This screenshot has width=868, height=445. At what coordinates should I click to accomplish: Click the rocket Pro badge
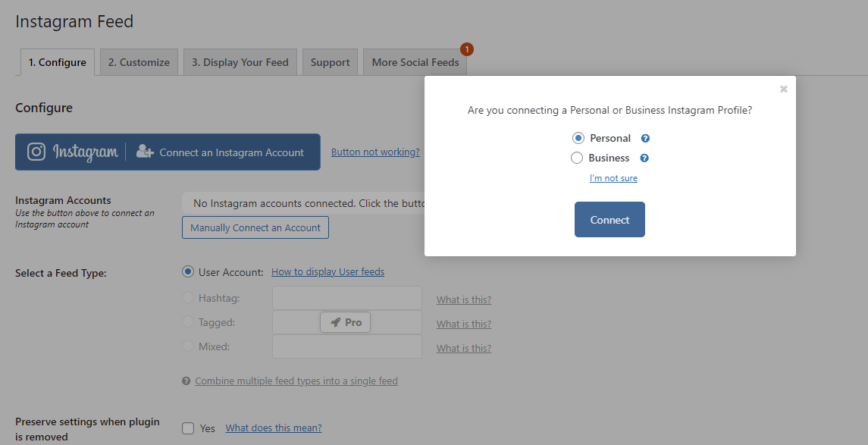tap(346, 322)
